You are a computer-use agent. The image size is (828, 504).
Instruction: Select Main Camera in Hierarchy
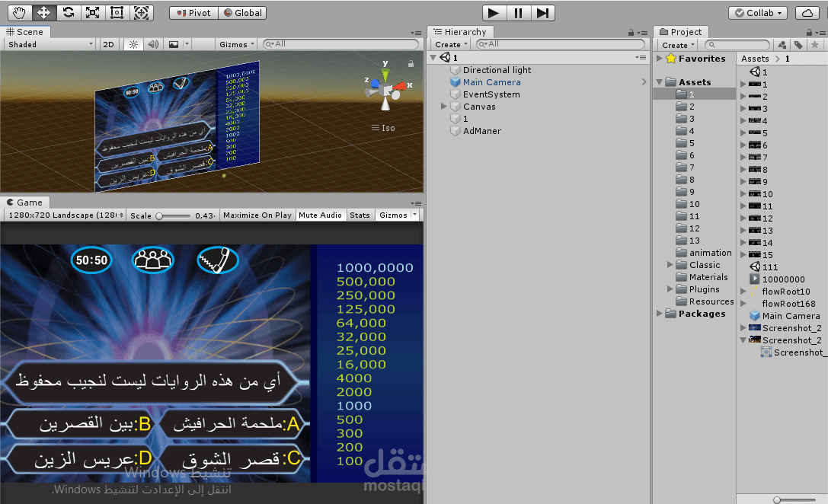[x=491, y=81]
